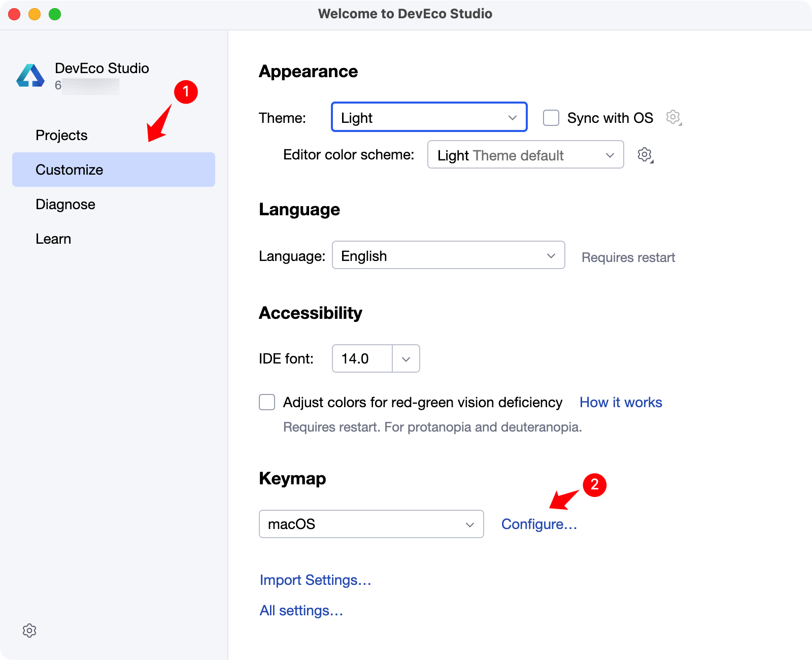Toggle red-green vision deficiency color adjustment
The image size is (812, 660).
[x=267, y=402]
